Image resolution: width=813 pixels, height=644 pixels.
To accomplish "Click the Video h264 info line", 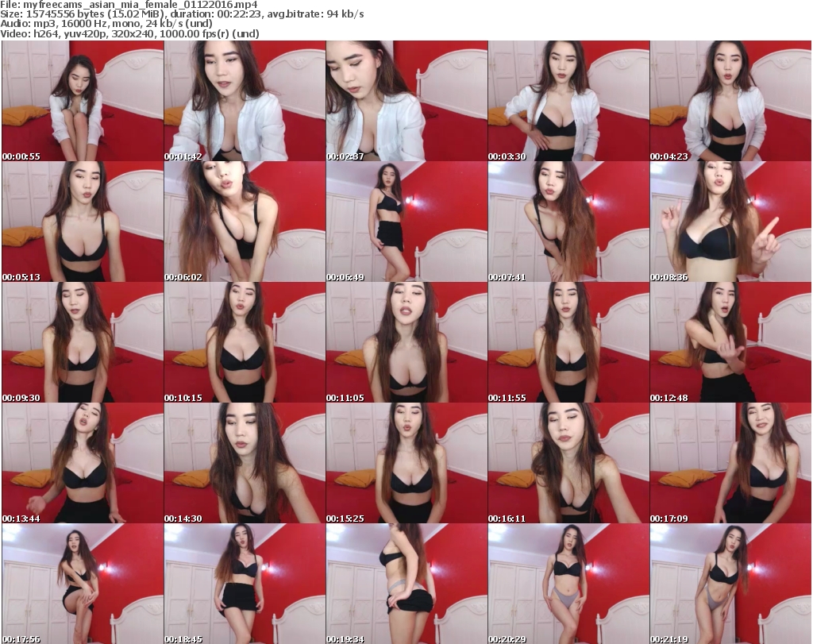I will pos(129,33).
